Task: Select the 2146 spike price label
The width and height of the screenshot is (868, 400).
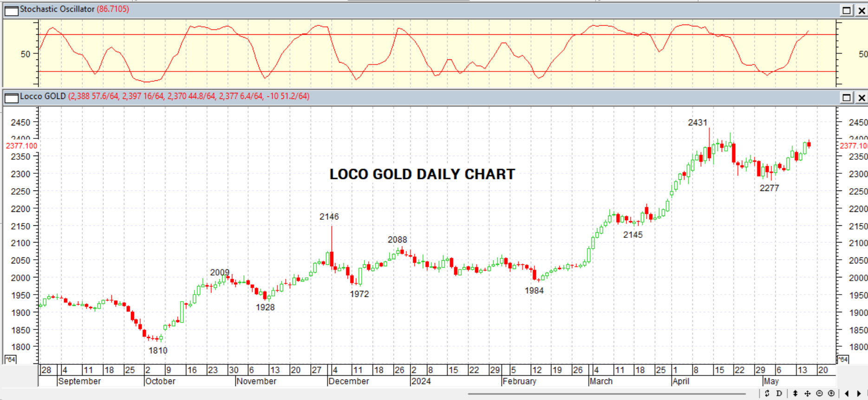Action: [329, 217]
